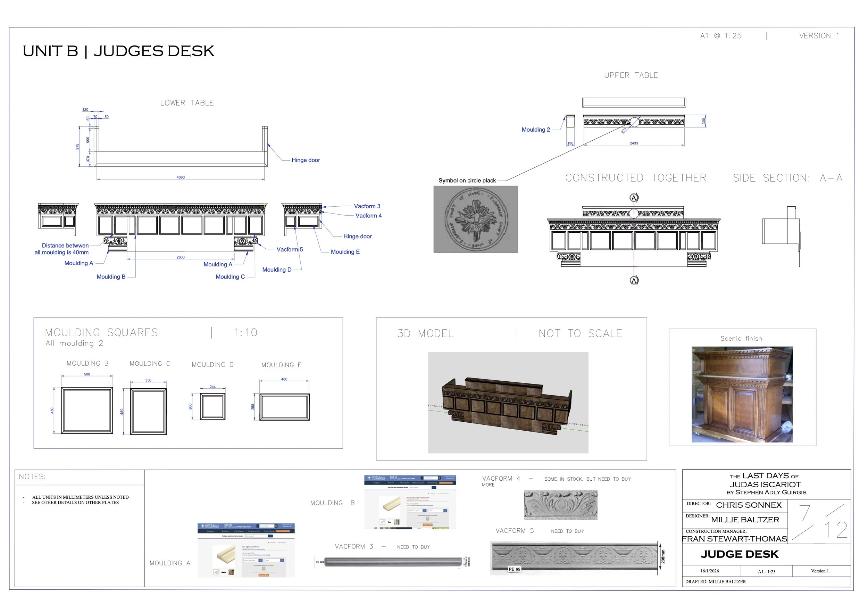Image resolution: width=868 pixels, height=613 pixels.
Task: Click the 'Moulding C' callout label
Action: click(230, 277)
